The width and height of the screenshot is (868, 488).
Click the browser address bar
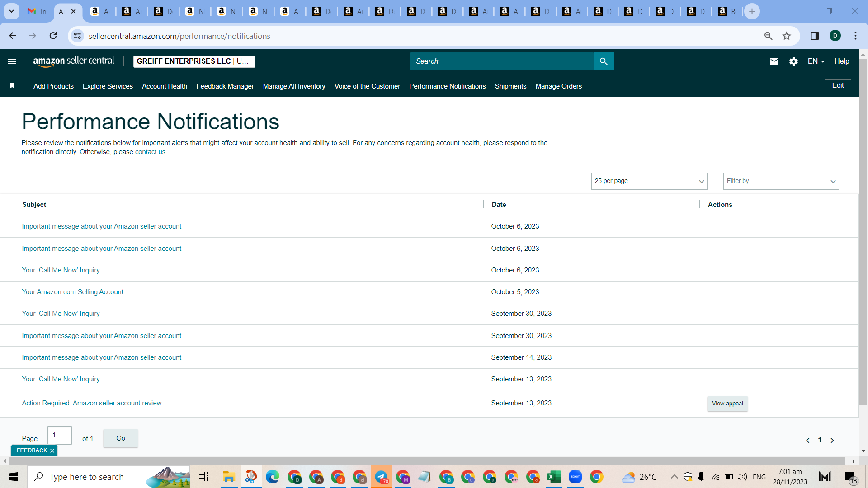click(420, 36)
